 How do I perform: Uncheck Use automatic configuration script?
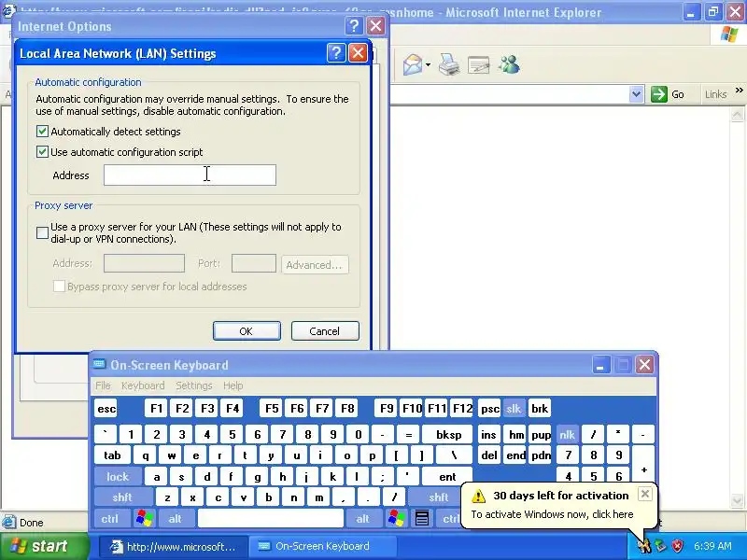(42, 152)
